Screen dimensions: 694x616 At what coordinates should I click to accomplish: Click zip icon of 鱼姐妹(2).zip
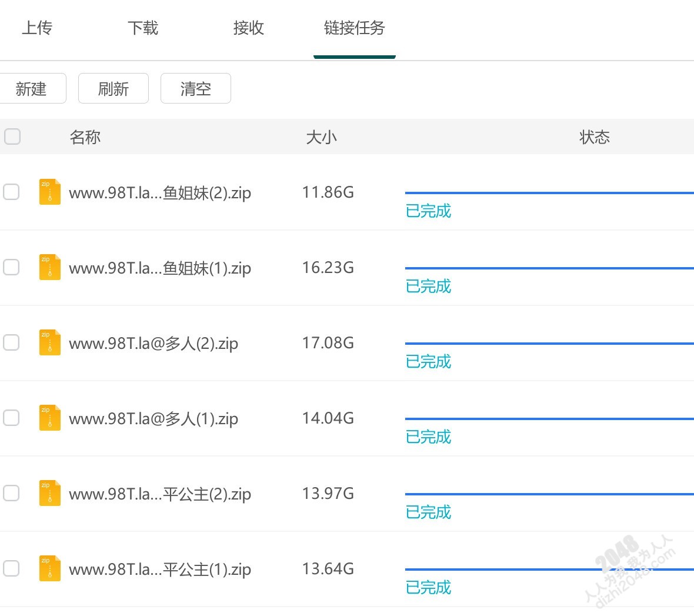click(49, 192)
